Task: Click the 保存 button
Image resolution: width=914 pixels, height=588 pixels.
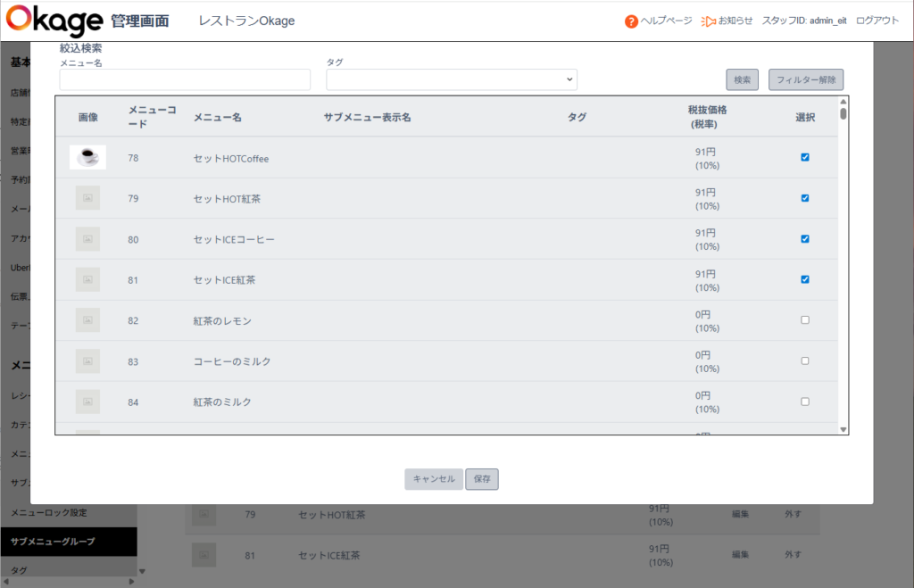Action: pyautogui.click(x=482, y=479)
